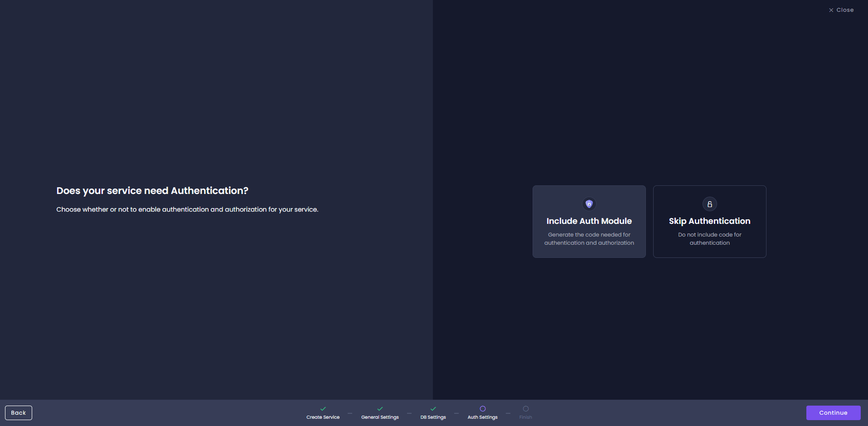Click the shield icon on the Include Auth Module card
The image size is (868, 426).
589,204
